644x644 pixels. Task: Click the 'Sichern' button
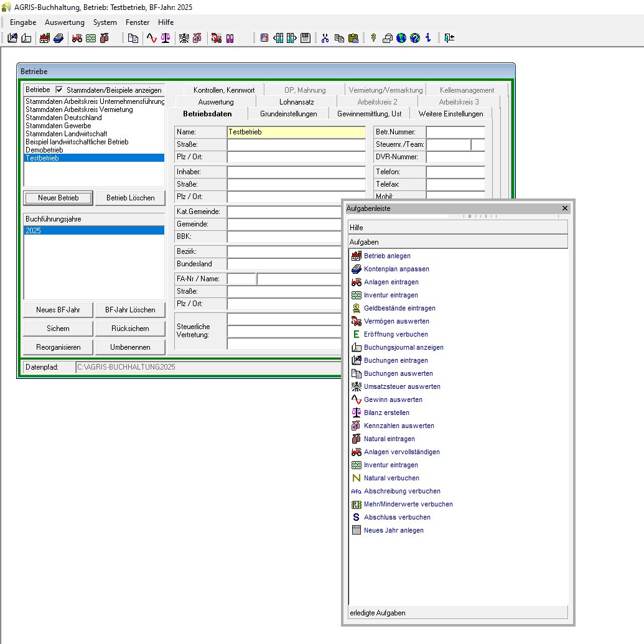tap(58, 329)
